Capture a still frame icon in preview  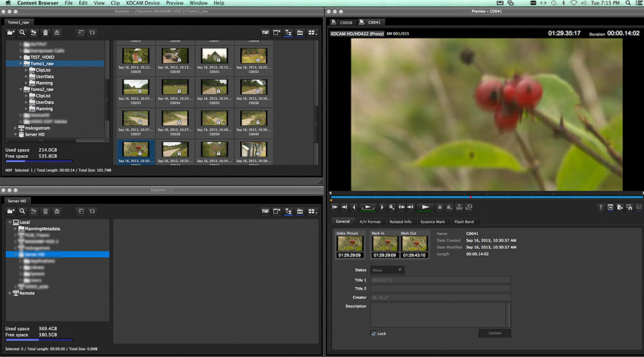pyautogui.click(x=629, y=207)
